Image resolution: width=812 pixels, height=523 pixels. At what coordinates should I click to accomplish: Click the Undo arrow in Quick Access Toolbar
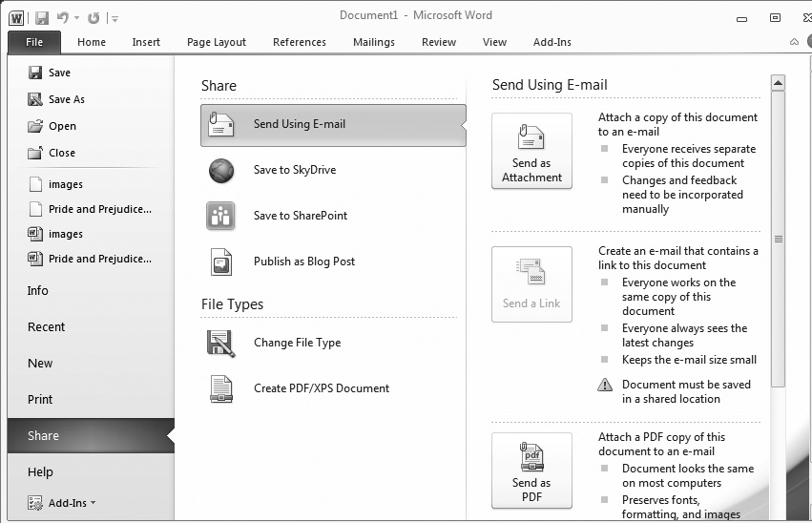(x=63, y=18)
